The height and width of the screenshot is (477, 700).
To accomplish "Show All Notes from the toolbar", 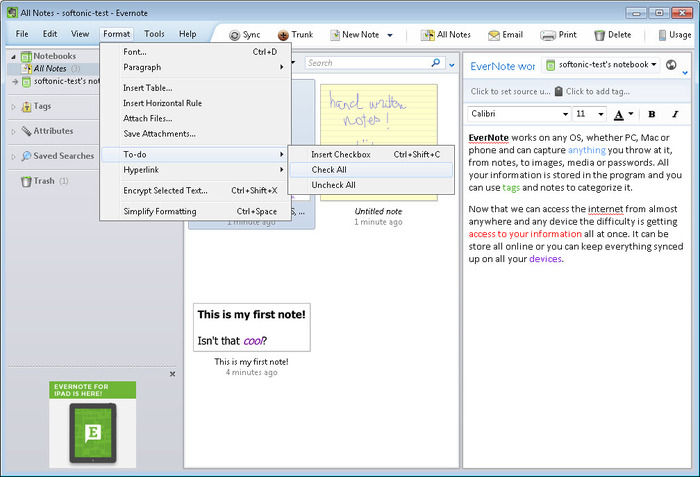I will tap(446, 35).
